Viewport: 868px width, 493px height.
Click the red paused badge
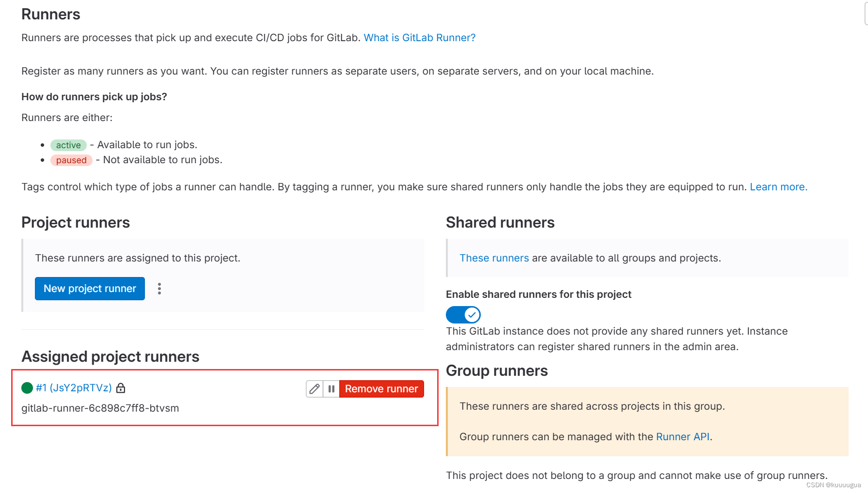coord(71,160)
